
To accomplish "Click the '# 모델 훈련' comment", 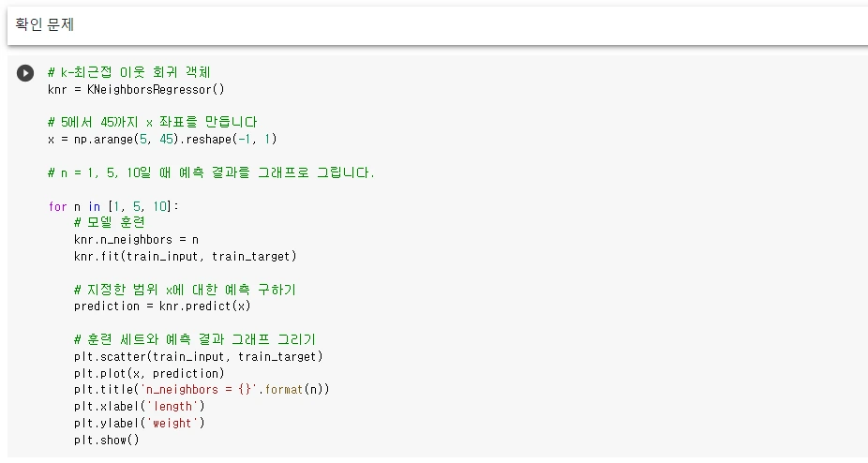I will click(x=110, y=223).
